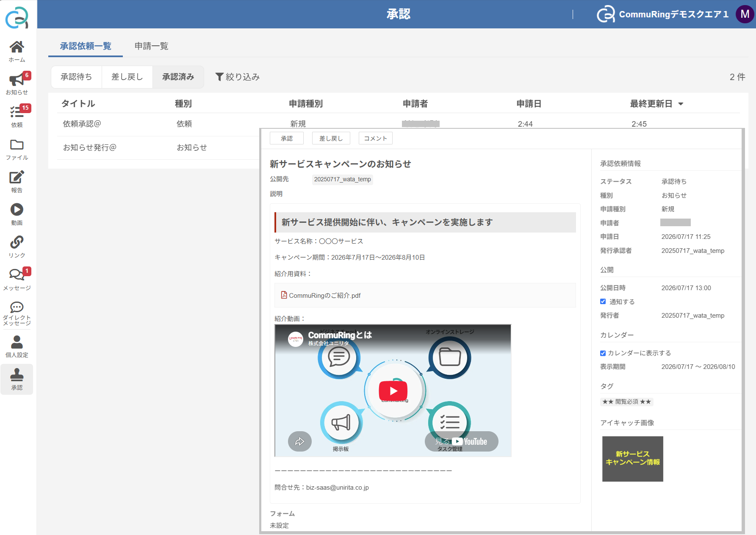Image resolution: width=756 pixels, height=535 pixels.
Task: Click the 承認 approve button
Action: [x=287, y=138]
